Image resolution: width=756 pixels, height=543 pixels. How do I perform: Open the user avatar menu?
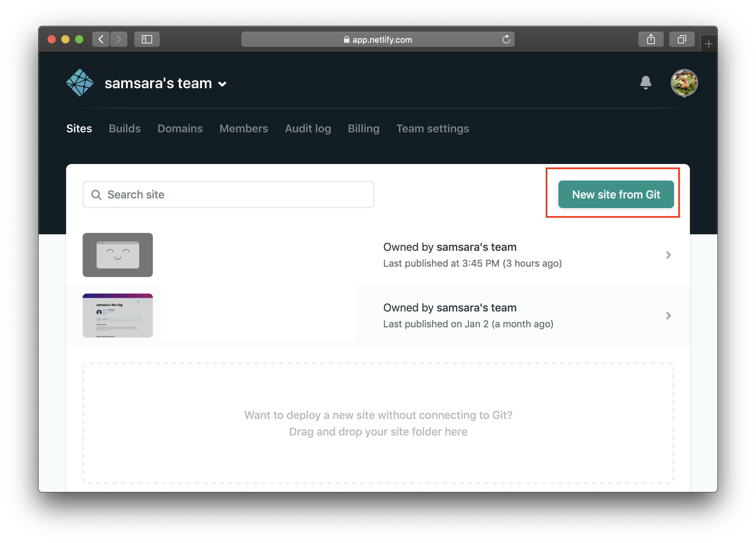pos(684,83)
